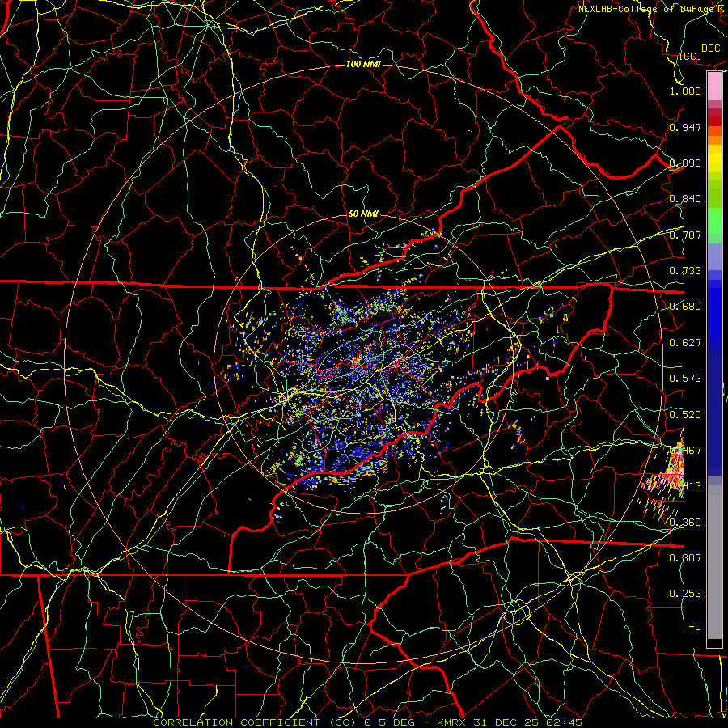
Task: Click the 100 NMI range ring label
Action: click(x=363, y=64)
